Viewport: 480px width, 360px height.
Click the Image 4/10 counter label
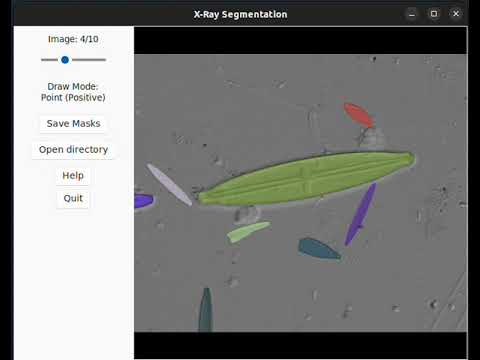(x=73, y=39)
